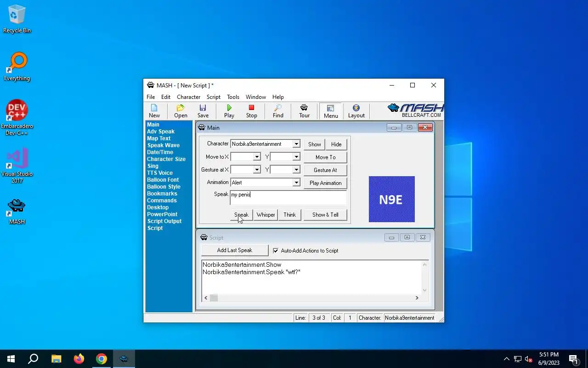
Task: Click the muted volume tray icon
Action: pos(528,359)
